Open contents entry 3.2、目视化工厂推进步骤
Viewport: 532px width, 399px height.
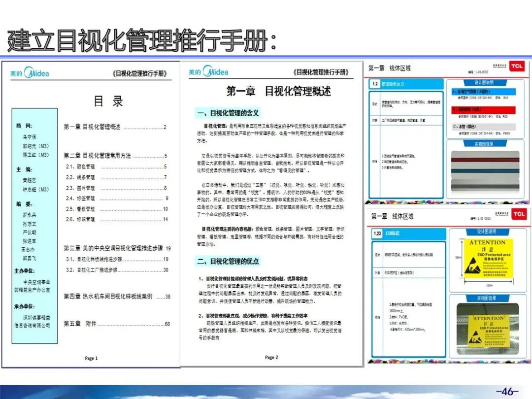pyautogui.click(x=117, y=270)
